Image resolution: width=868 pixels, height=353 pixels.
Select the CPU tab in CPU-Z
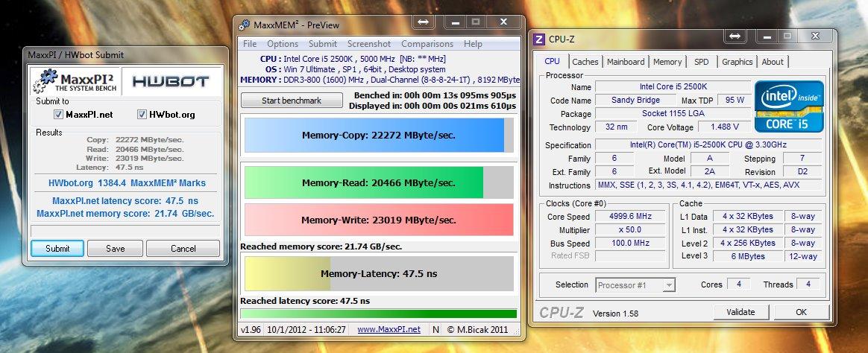pos(552,61)
